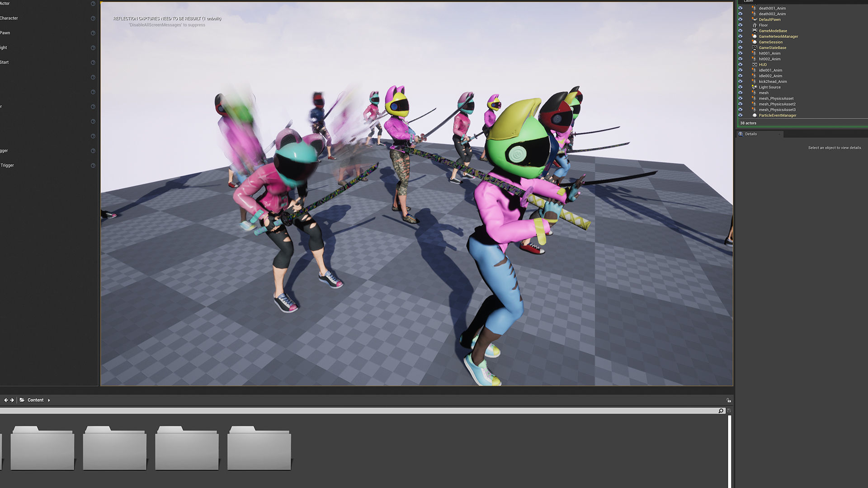The width and height of the screenshot is (868, 488).
Task: Toggle the Content browser lock icon
Action: [x=729, y=400]
